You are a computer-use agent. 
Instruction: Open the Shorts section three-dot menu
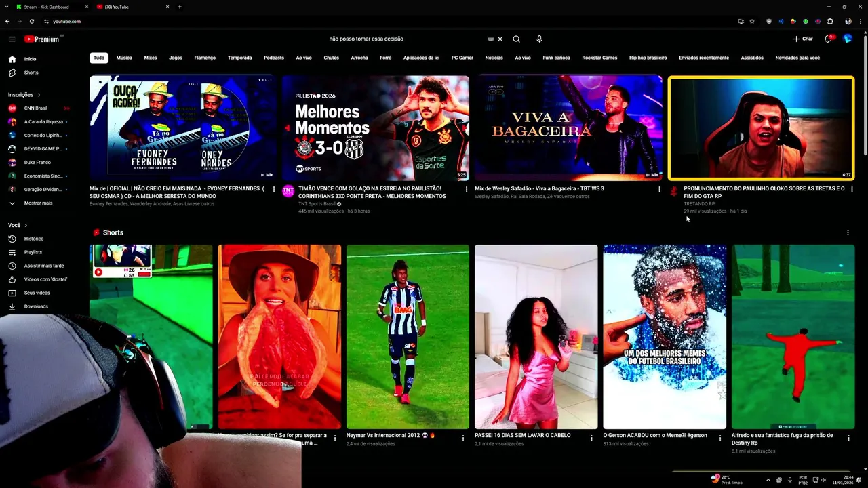(848, 232)
